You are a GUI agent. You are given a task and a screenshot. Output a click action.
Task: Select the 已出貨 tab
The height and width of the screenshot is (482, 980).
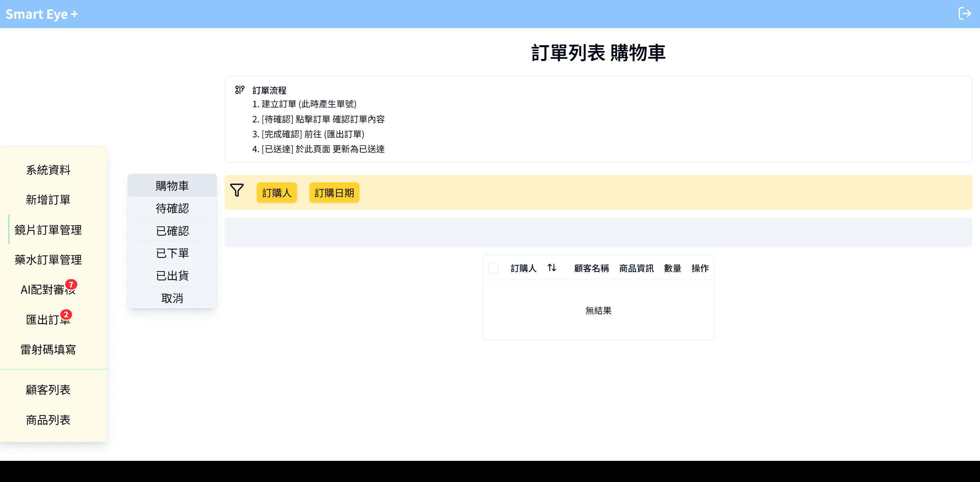tap(172, 275)
